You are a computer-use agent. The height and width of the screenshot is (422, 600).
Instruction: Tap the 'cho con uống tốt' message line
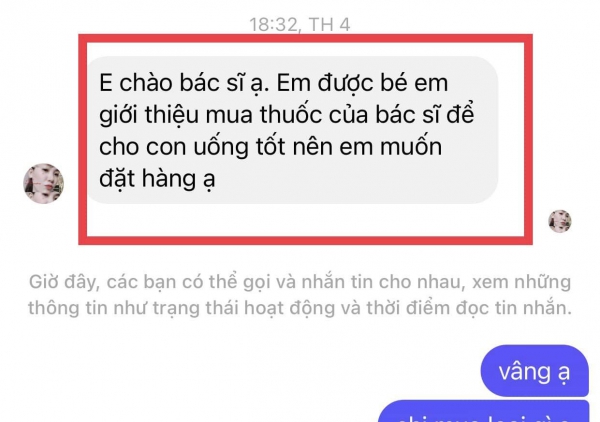tap(271, 147)
